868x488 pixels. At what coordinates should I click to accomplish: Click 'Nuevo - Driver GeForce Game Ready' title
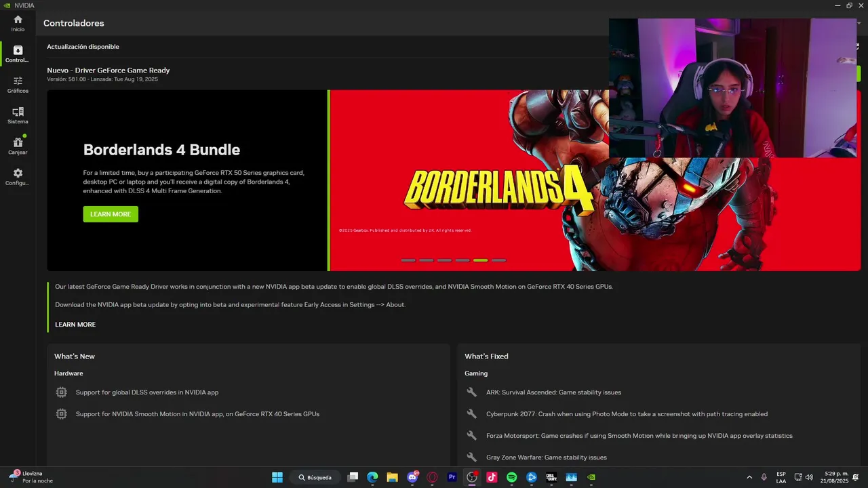108,70
